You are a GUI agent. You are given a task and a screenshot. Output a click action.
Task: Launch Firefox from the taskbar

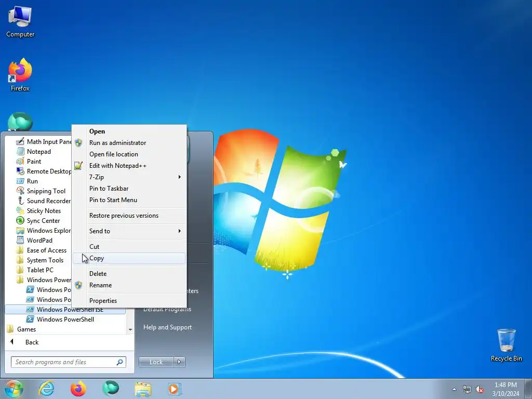78,389
